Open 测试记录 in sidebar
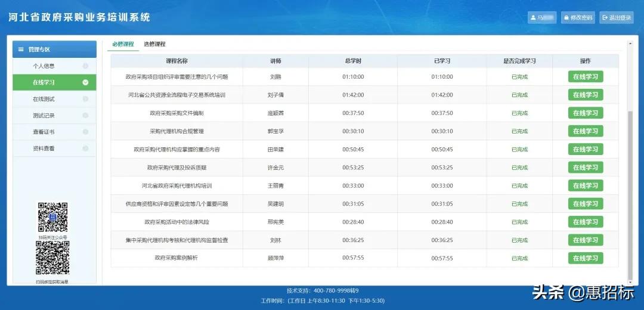The image size is (644, 310). 55,116
